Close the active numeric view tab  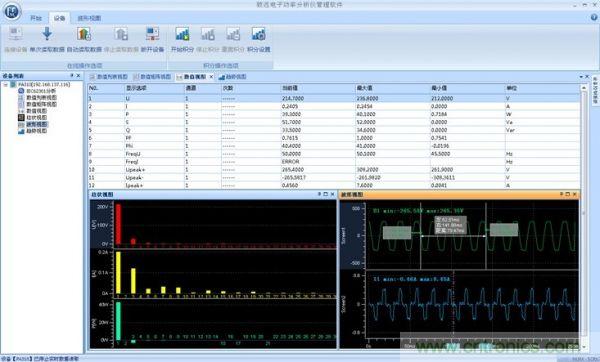point(211,77)
